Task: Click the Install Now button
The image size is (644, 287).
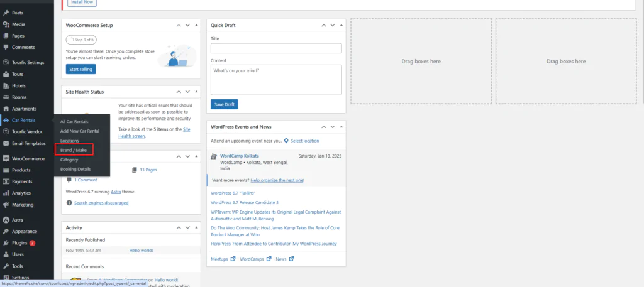Action: click(x=82, y=3)
